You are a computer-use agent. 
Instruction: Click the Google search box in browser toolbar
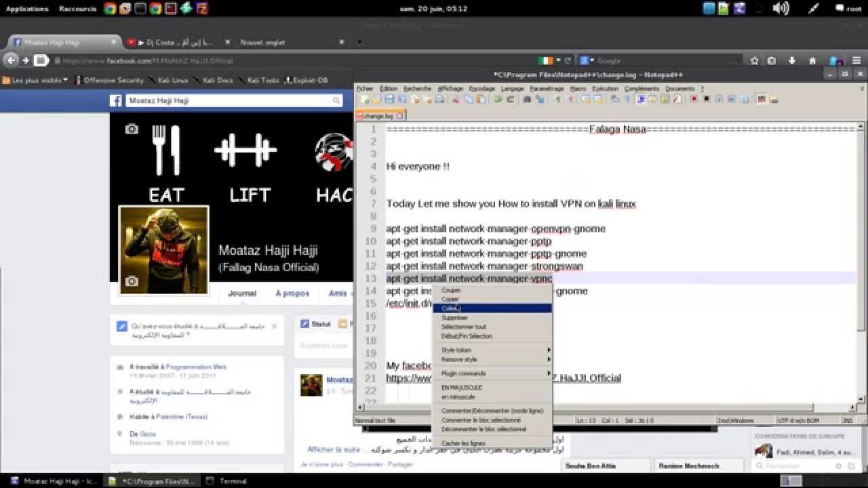pyautogui.click(x=661, y=60)
